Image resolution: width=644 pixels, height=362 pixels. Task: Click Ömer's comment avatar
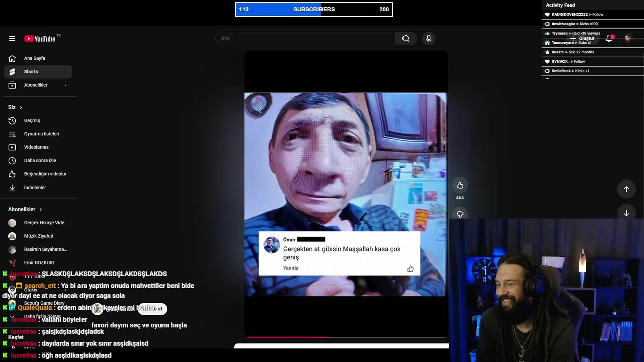[x=272, y=245]
